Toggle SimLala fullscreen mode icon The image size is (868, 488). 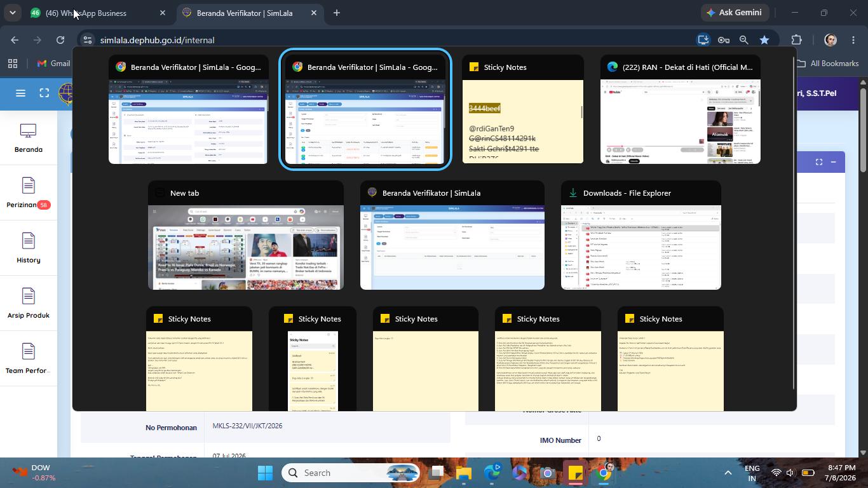point(44,93)
